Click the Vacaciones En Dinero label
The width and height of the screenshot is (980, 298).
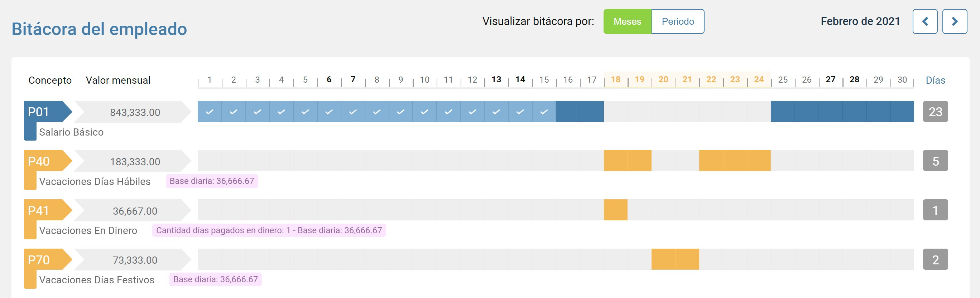click(88, 231)
